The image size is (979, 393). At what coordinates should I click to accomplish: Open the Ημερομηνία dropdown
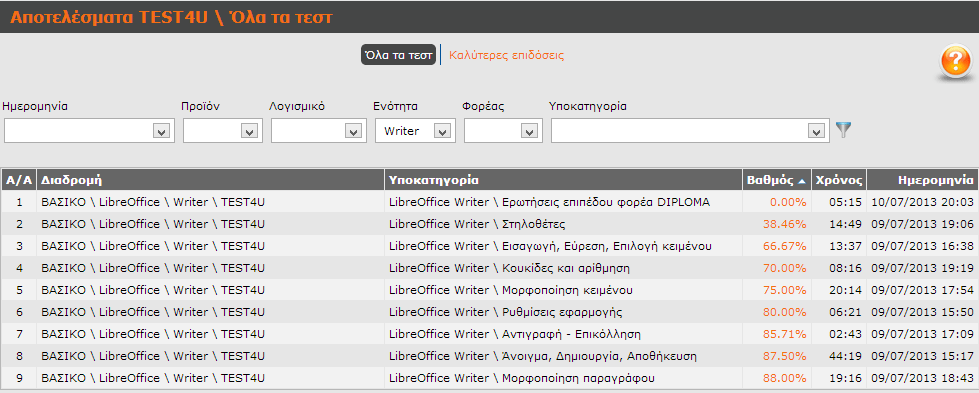coord(161,131)
